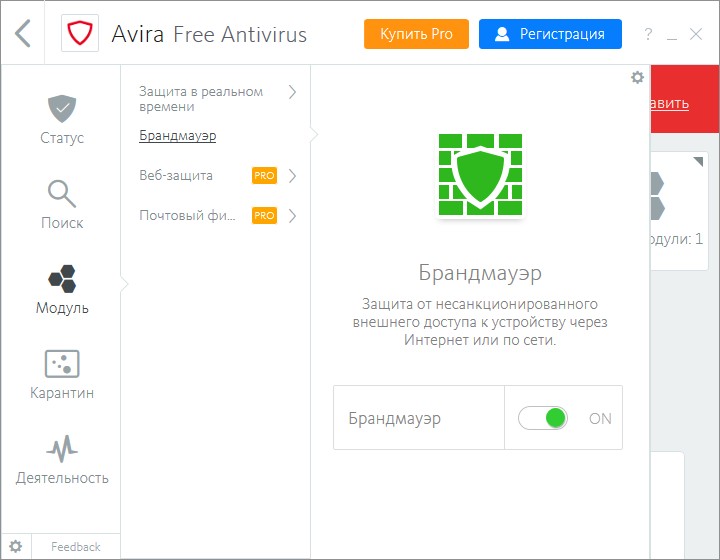Select the Веб-защита menu entry
The height and width of the screenshot is (560, 720).
pos(176,175)
